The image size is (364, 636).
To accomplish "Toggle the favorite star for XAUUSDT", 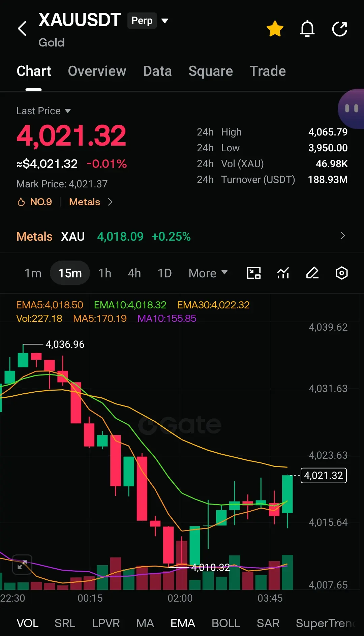I will tap(275, 29).
